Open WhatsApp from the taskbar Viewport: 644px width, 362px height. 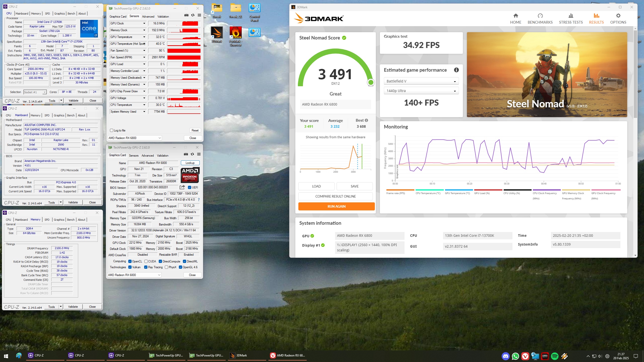[x=515, y=356]
